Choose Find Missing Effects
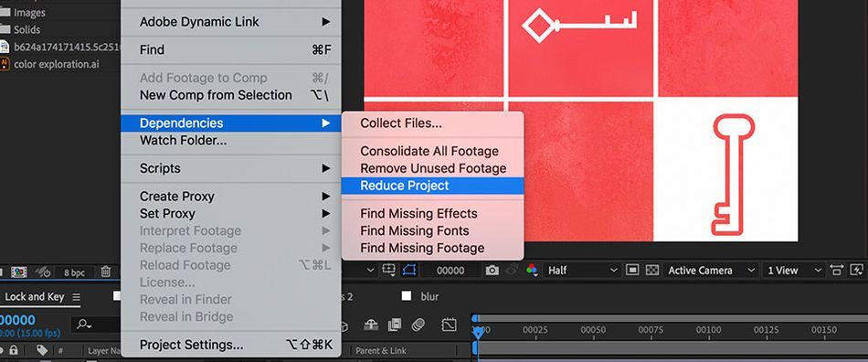Image resolution: width=868 pixels, height=362 pixels. point(432,214)
